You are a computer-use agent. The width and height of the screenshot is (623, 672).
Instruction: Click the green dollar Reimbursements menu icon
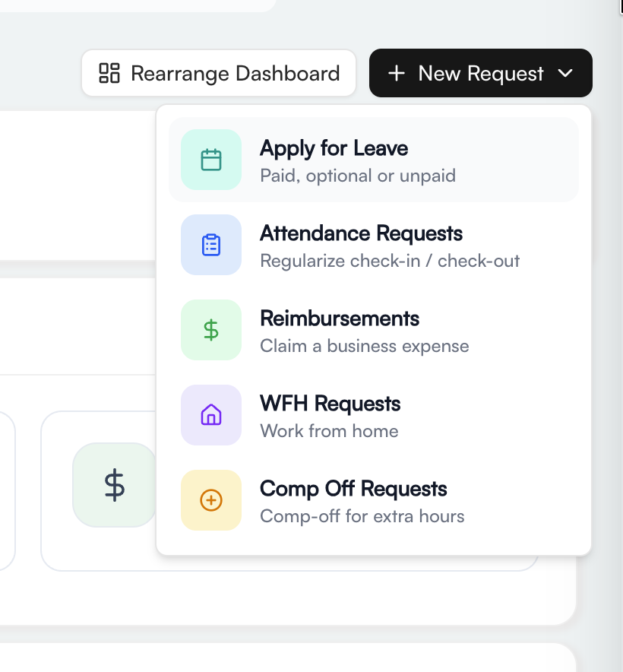click(x=211, y=330)
